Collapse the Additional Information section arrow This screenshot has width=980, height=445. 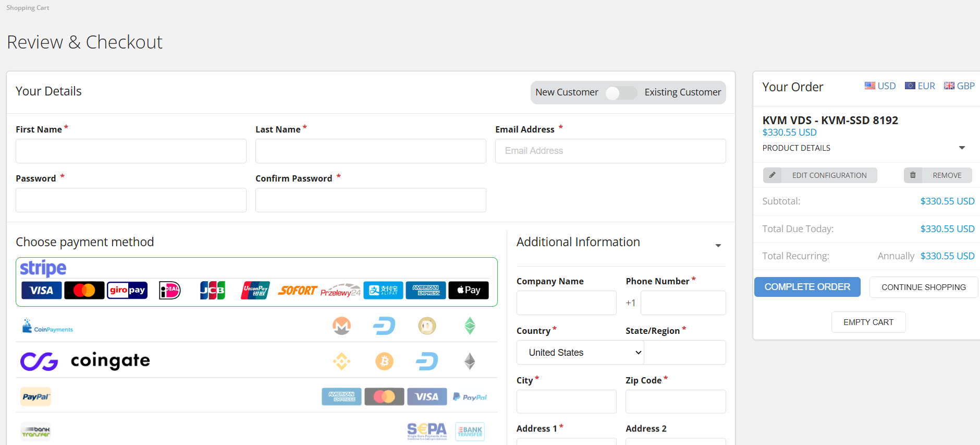pyautogui.click(x=718, y=245)
